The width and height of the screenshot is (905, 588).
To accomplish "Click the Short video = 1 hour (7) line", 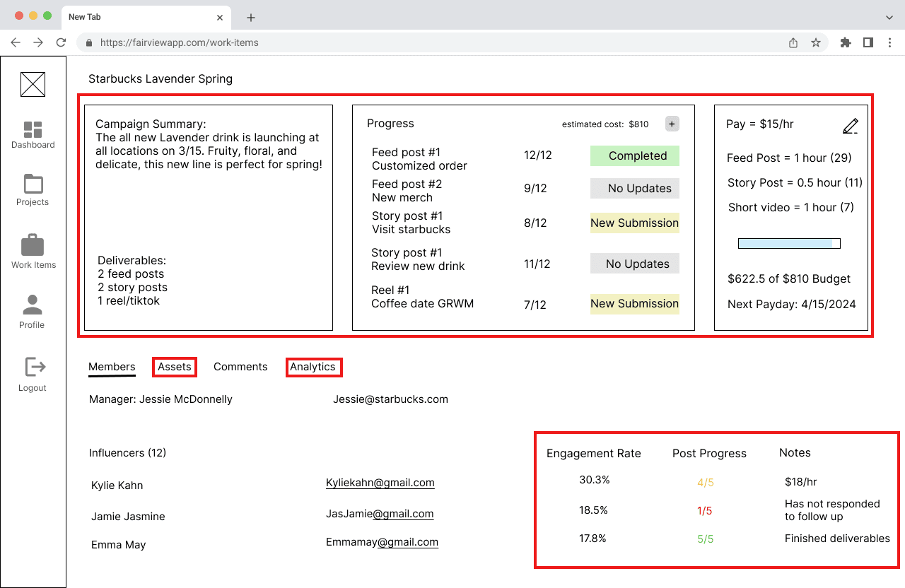I will pyautogui.click(x=791, y=208).
